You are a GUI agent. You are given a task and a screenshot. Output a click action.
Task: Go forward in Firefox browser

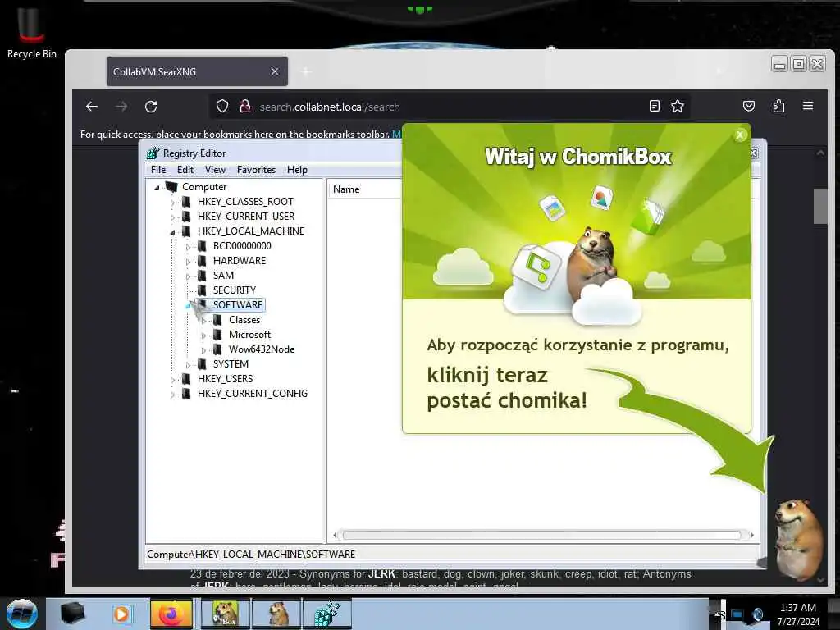tap(121, 106)
